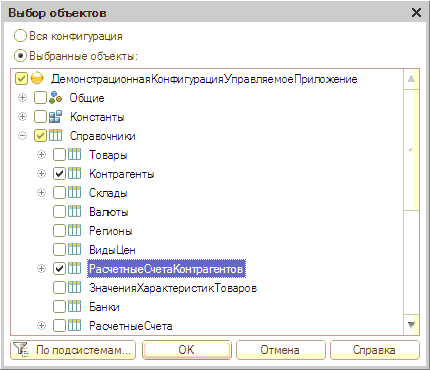Click the ЗначенияХарактеристикТоваров catalog icon
430x370 pixels.
point(74,288)
